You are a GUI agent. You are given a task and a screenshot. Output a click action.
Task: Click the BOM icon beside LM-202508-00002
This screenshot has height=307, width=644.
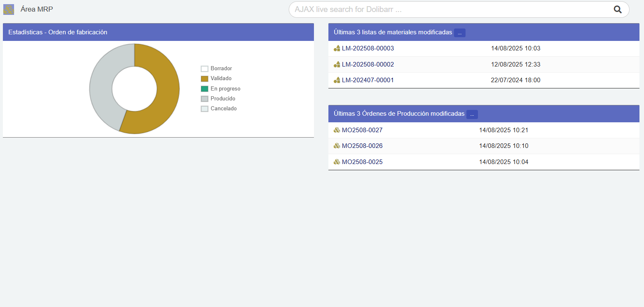click(x=337, y=64)
